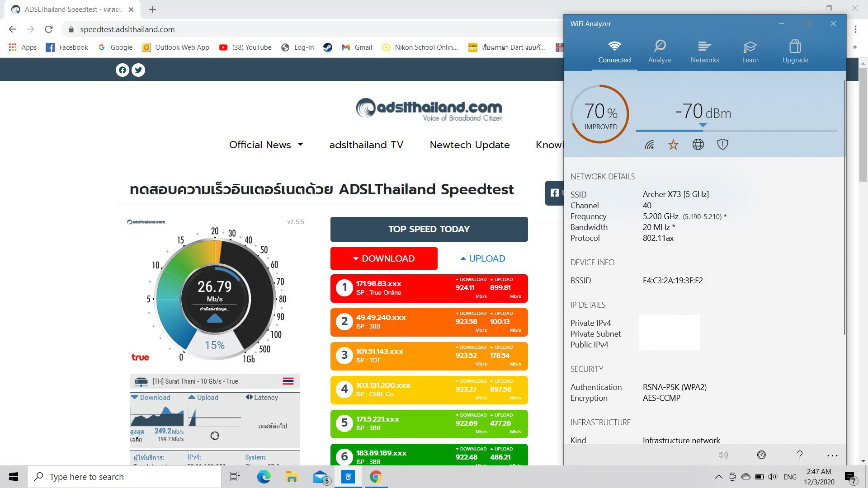
Task: Open the more options ellipsis in WiFi Analyzer
Action: point(832,455)
